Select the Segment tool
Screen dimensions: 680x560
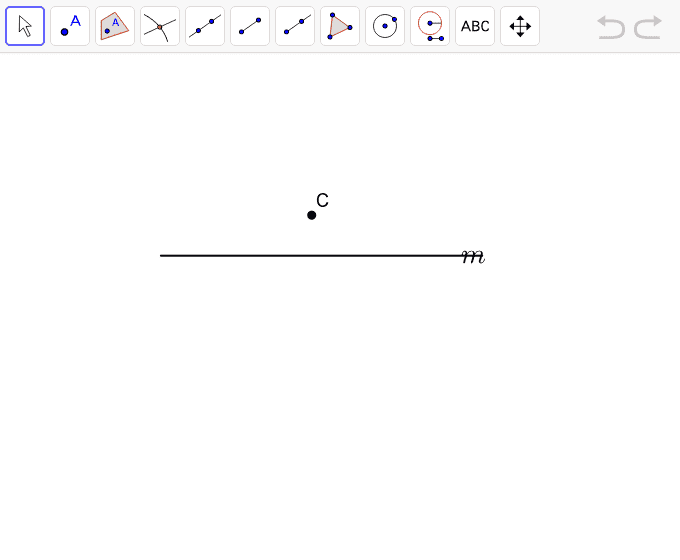250,26
